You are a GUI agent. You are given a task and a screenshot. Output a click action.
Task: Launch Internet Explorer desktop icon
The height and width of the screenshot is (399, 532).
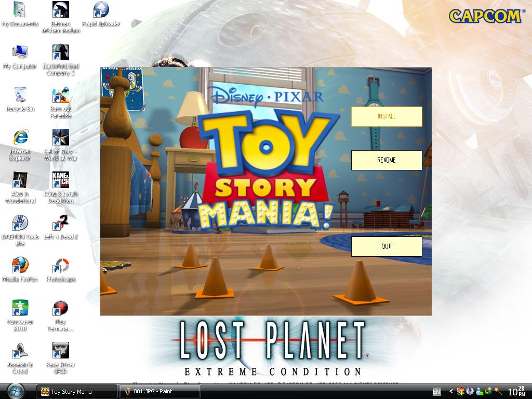coord(20,145)
